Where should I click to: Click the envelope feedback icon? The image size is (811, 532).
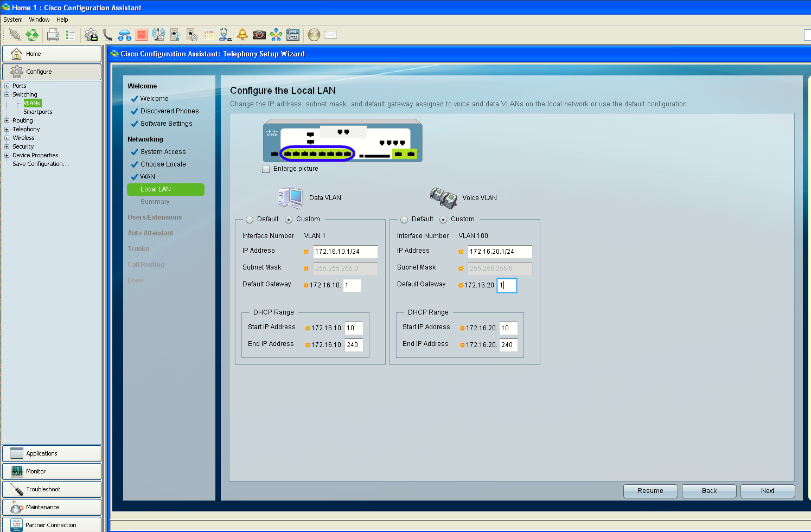(331, 35)
